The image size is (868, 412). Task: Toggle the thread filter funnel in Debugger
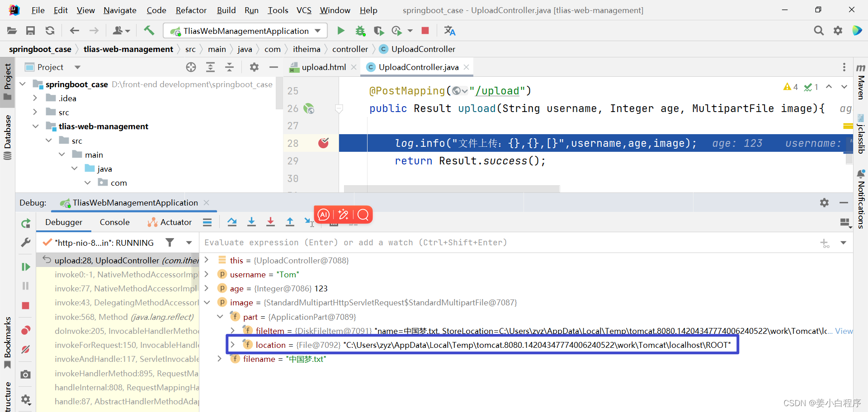[170, 242]
